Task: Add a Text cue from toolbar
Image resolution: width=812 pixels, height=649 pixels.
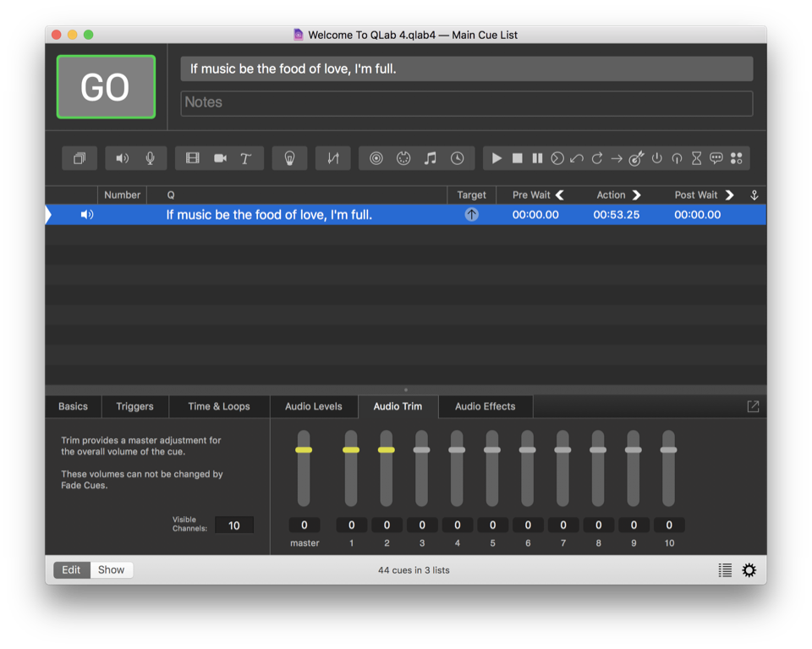Action: (246, 158)
